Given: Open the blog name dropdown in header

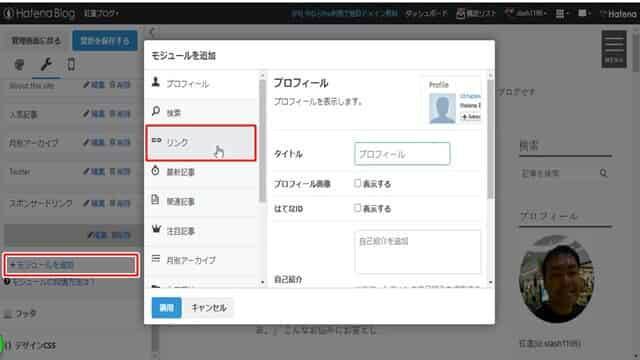Looking at the screenshot, I should tap(101, 13).
